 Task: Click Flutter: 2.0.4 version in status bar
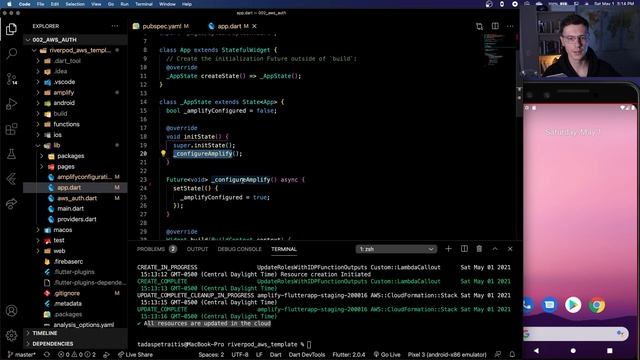point(349,355)
